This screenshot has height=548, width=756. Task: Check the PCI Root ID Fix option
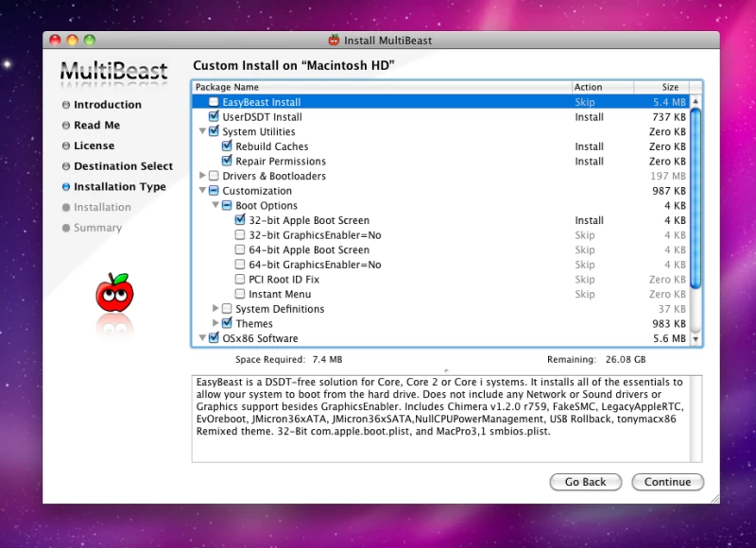tap(240, 280)
